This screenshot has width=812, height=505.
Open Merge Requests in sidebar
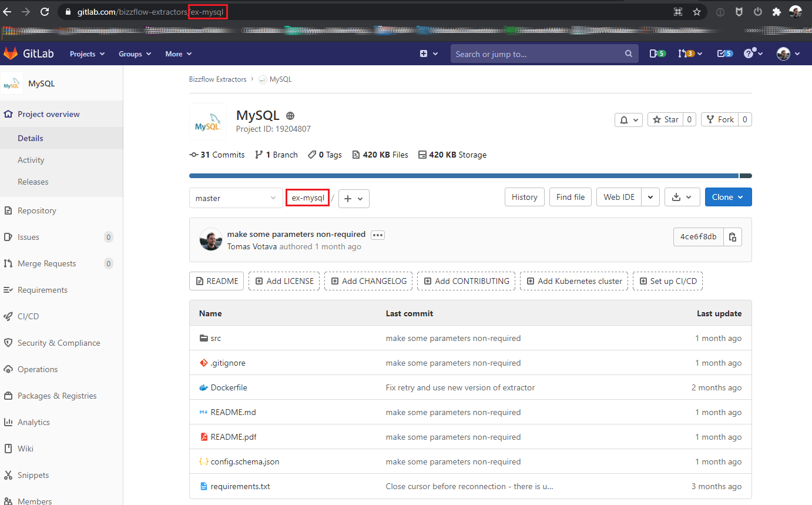click(x=62, y=263)
